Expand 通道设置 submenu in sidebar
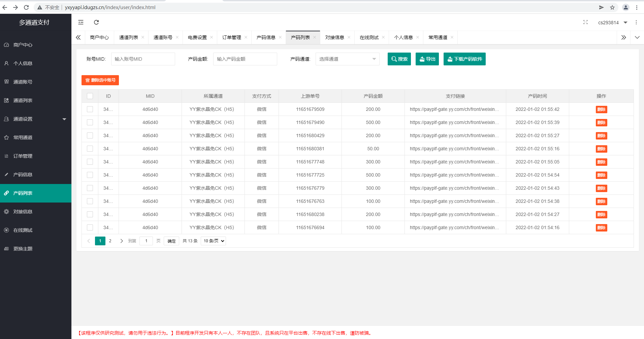 (35, 119)
